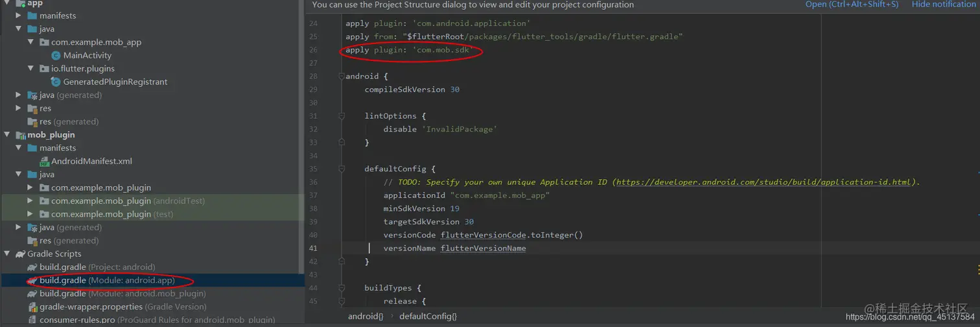The image size is (980, 327).
Task: Expand the manifests folder under app
Action: click(x=18, y=16)
